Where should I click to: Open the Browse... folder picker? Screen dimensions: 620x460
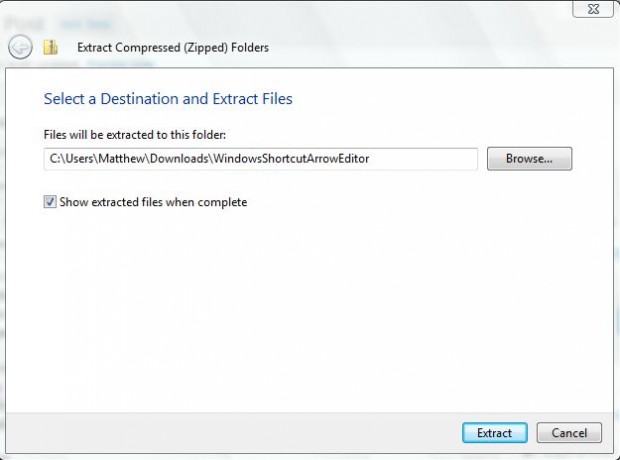pyautogui.click(x=529, y=159)
